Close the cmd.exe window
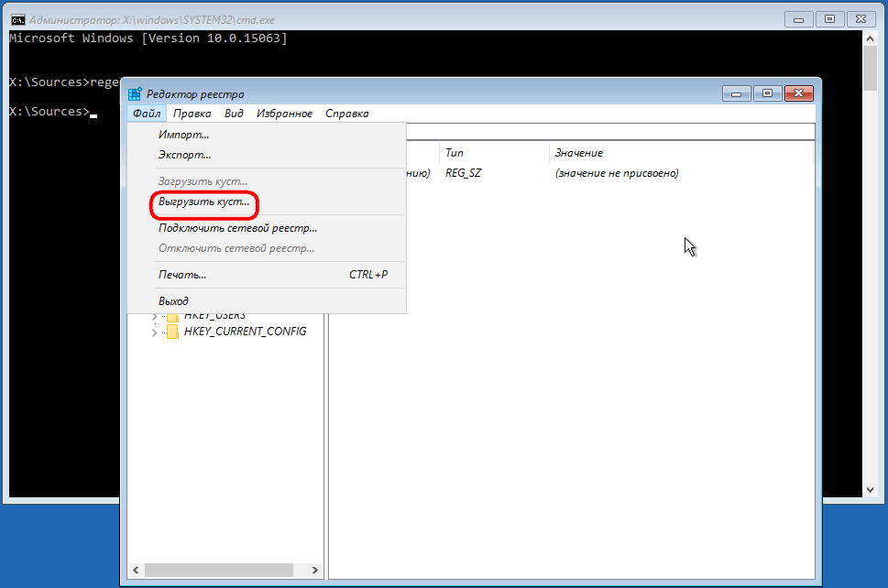The image size is (888, 588). click(861, 19)
